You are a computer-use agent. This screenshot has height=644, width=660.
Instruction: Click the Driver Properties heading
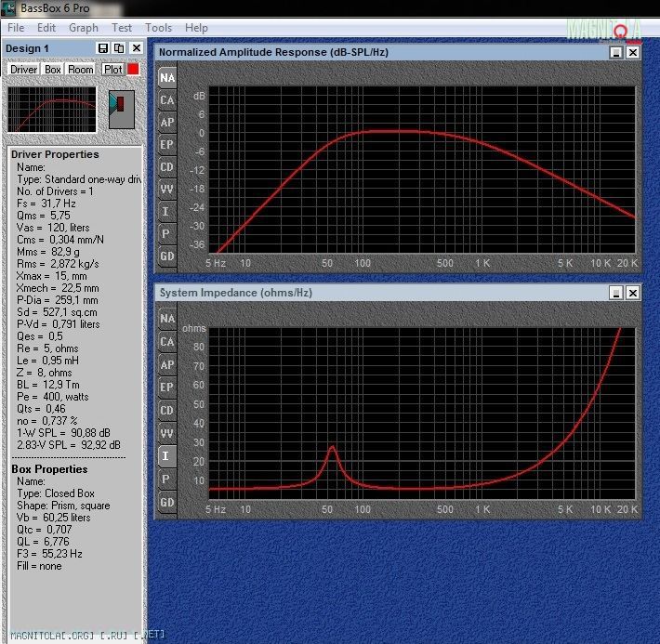tap(55, 154)
